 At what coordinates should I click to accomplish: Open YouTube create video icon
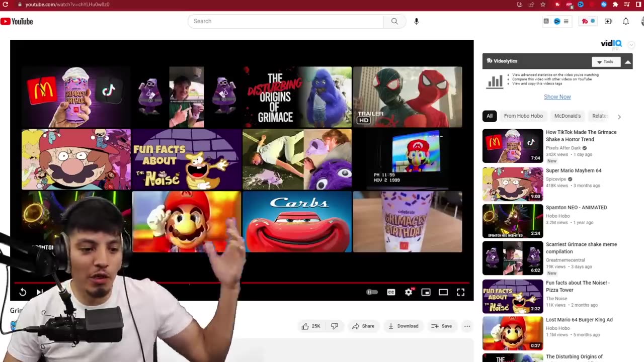coord(608,21)
